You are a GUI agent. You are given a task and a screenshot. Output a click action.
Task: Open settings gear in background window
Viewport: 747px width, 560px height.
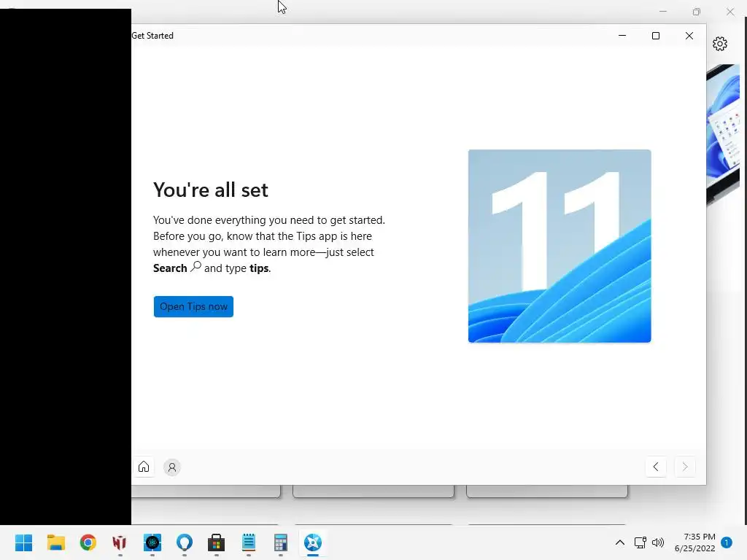click(720, 44)
